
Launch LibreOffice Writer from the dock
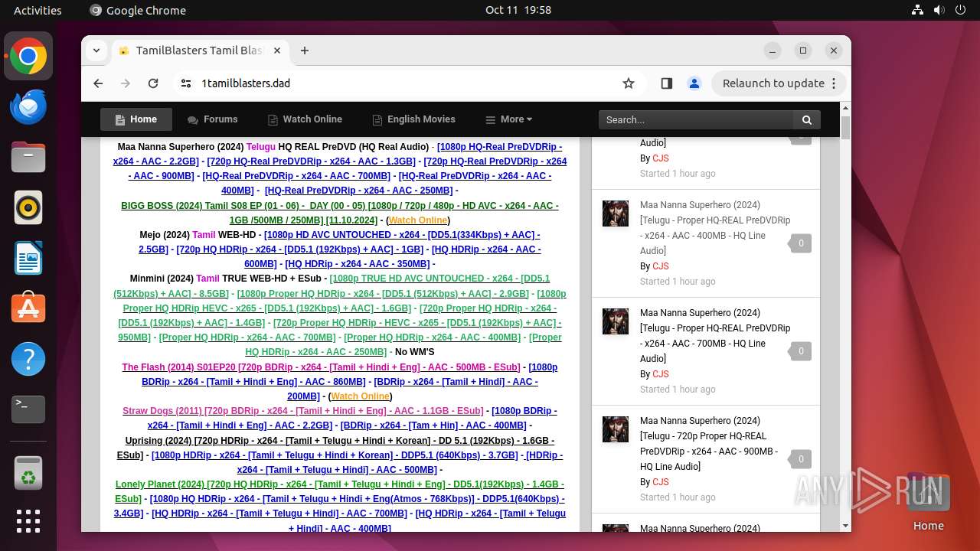coord(28,258)
